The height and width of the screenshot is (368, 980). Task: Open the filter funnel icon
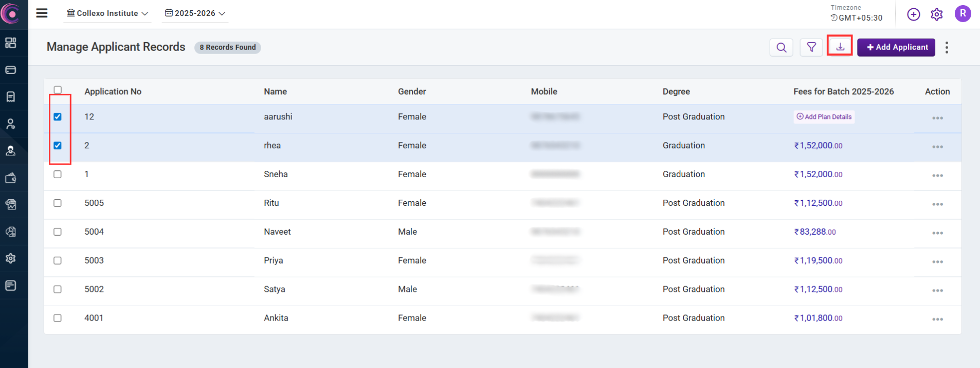click(811, 47)
